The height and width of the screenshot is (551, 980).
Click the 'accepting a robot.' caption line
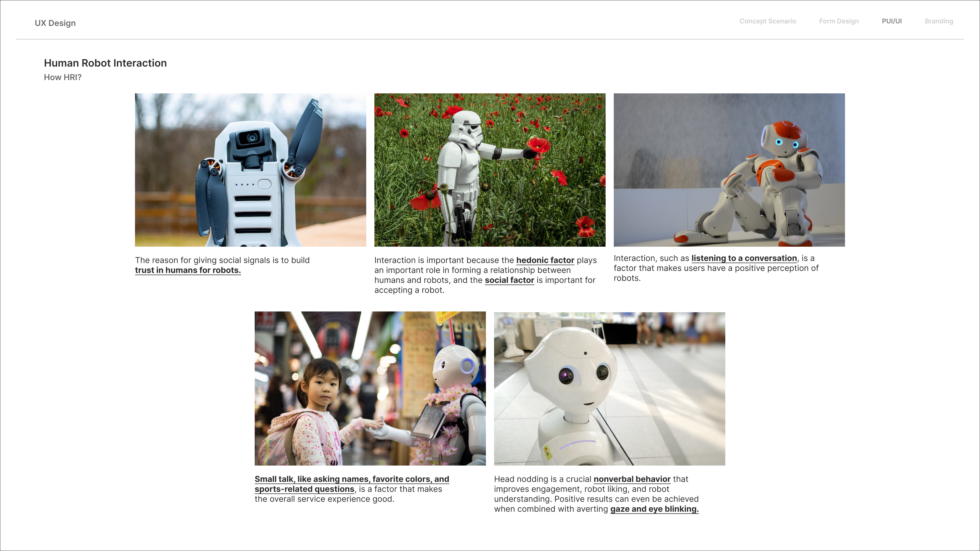coord(409,290)
